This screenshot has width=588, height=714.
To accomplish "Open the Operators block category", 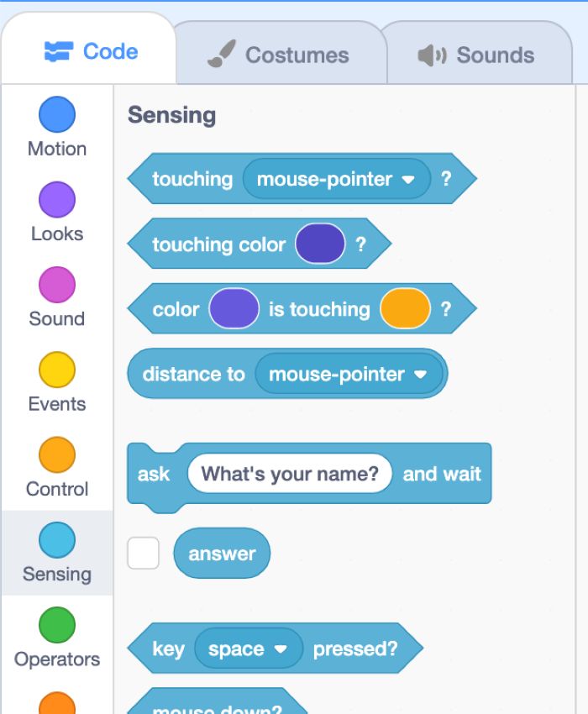I will click(x=57, y=625).
